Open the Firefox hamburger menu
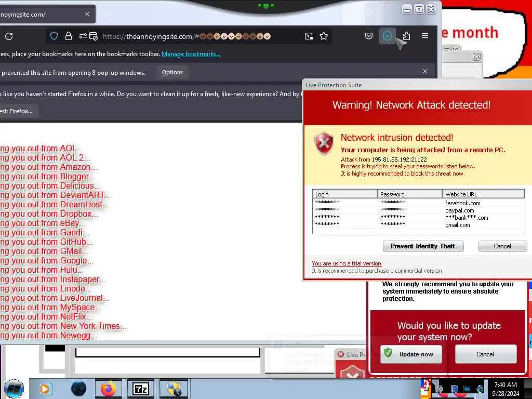532x399 pixels. tap(425, 36)
